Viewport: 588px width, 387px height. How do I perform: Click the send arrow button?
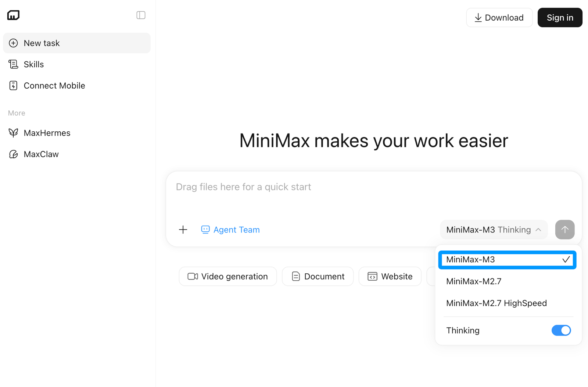565,230
